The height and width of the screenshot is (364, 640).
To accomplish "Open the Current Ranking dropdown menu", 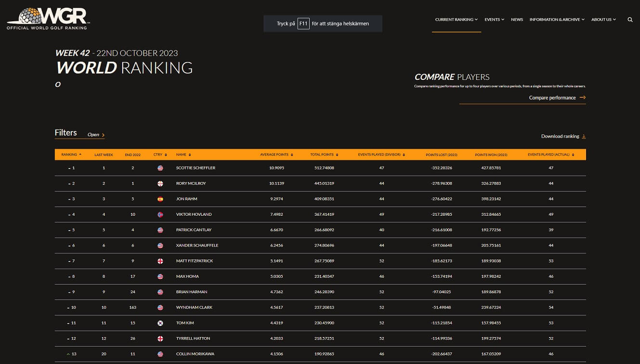I will tap(457, 20).
